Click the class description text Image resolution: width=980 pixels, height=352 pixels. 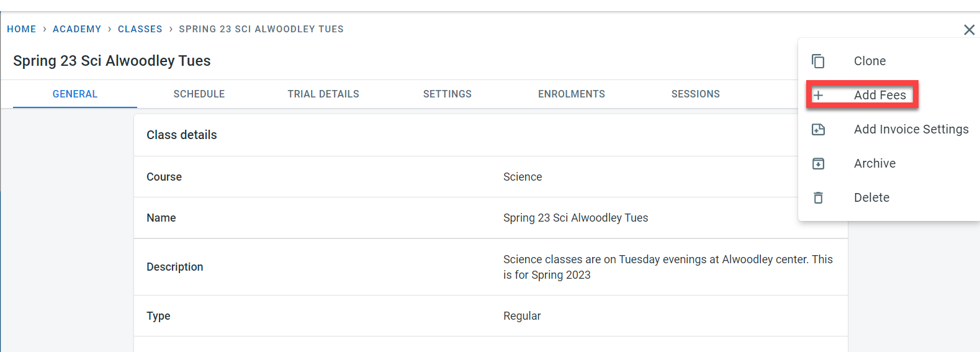(x=667, y=267)
